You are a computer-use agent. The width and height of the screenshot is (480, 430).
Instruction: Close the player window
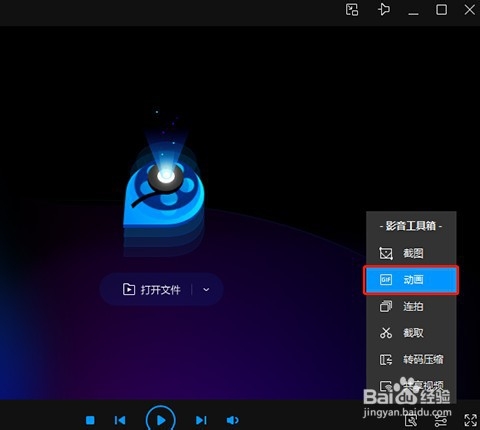pos(470,10)
